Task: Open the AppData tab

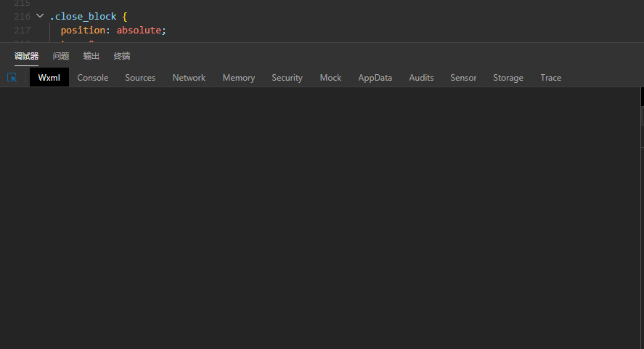Action: point(375,78)
